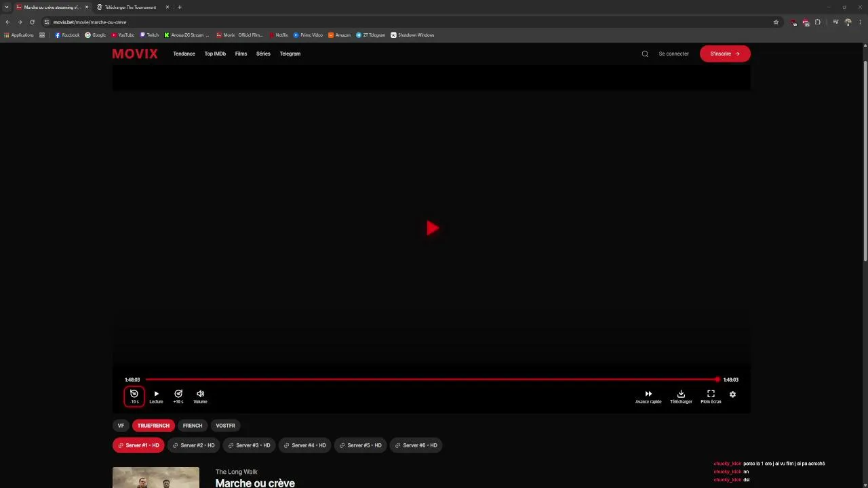Select the VF language option
This screenshot has height=488, width=868.
tap(121, 426)
